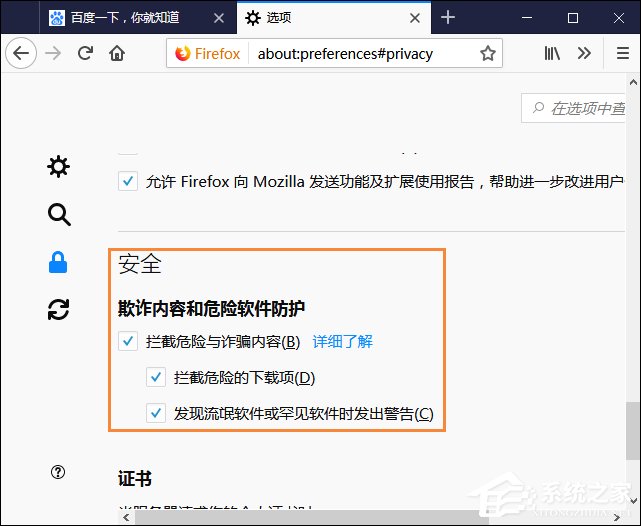Click the scroll up arrow of vertical scrollbar
This screenshot has height=526, width=641.
pyautogui.click(x=633, y=82)
